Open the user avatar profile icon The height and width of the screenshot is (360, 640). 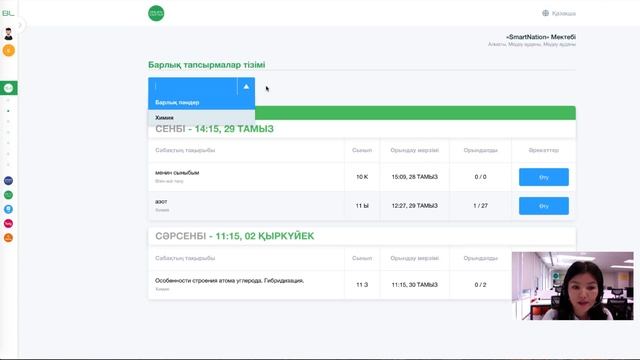click(8, 34)
